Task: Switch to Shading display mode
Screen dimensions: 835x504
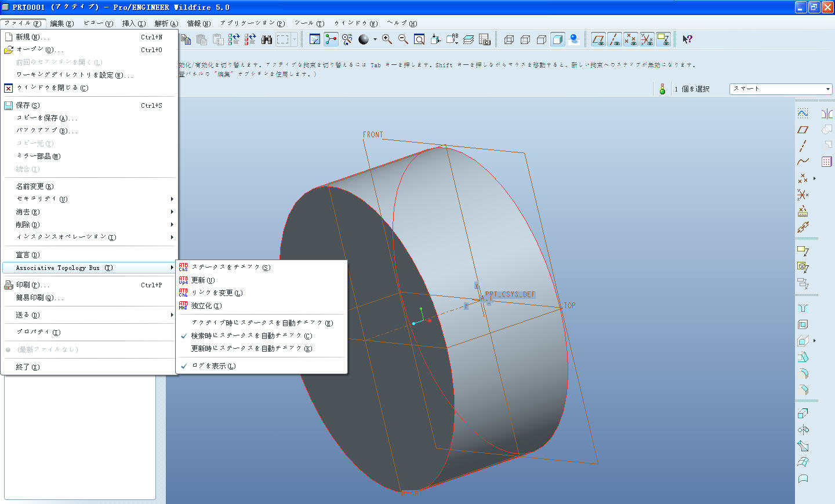Action: click(558, 39)
